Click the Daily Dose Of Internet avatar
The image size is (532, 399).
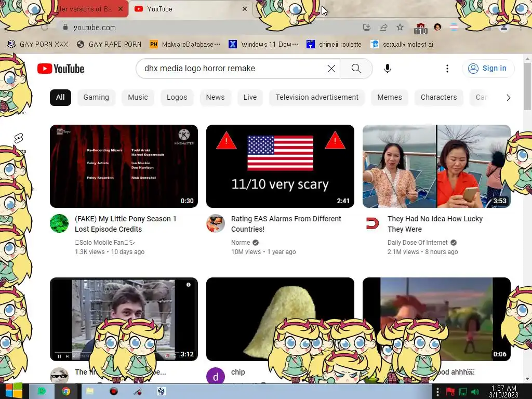pyautogui.click(x=372, y=223)
